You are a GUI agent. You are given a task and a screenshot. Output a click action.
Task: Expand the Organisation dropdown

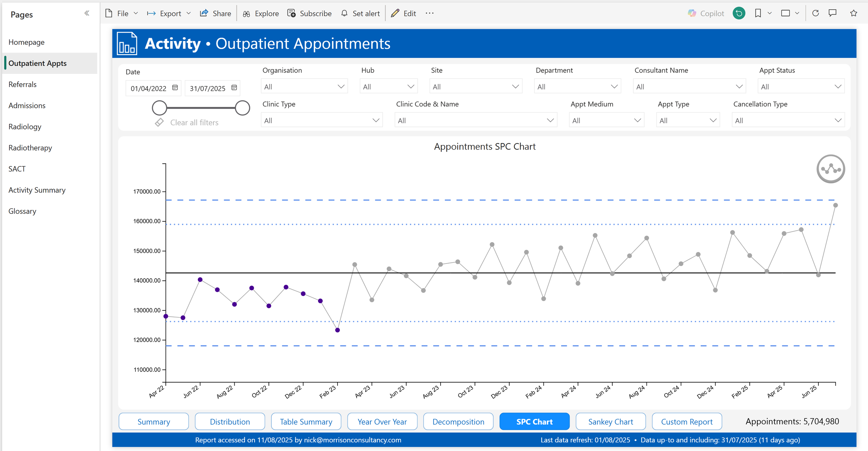pyautogui.click(x=304, y=87)
